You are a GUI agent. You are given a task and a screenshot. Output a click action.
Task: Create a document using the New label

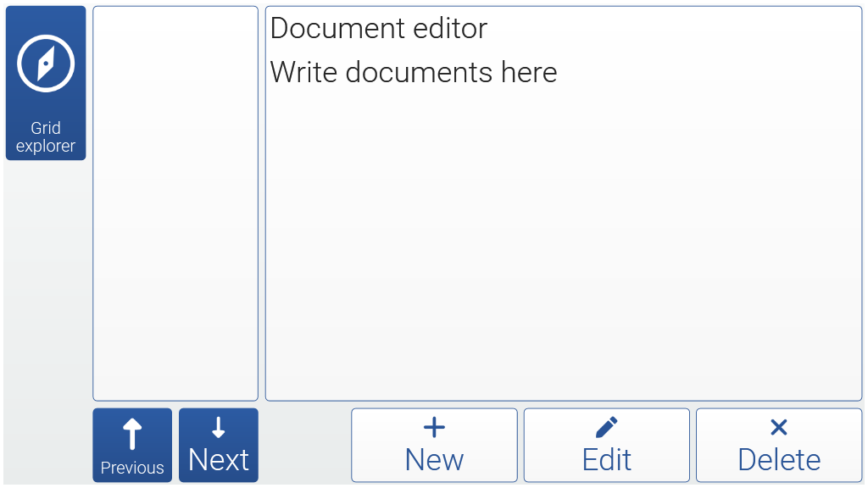coord(434,460)
